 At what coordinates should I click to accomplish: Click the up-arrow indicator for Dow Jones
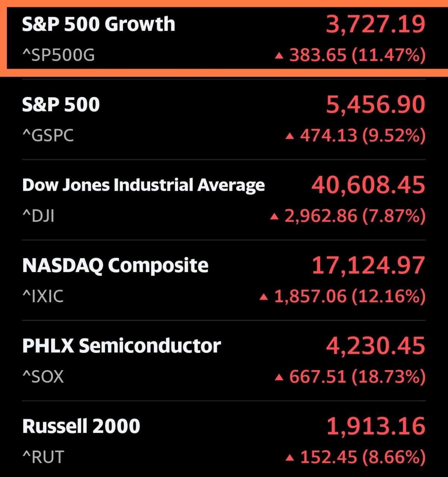coord(275,215)
